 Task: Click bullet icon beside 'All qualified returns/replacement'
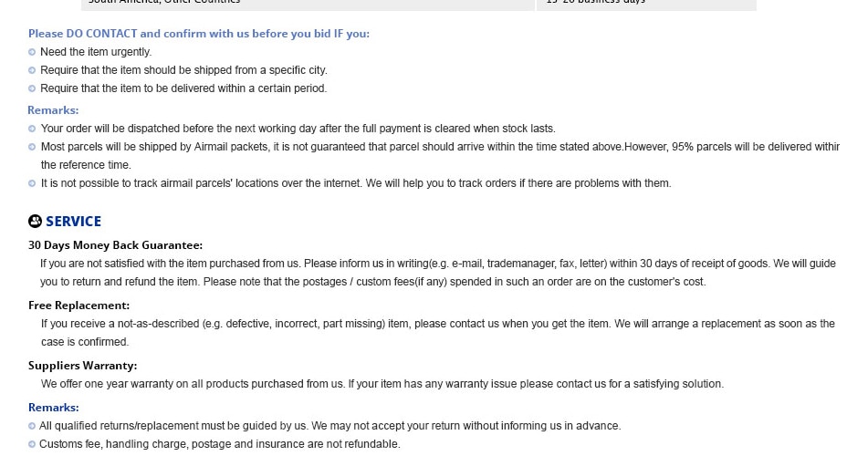click(32, 426)
